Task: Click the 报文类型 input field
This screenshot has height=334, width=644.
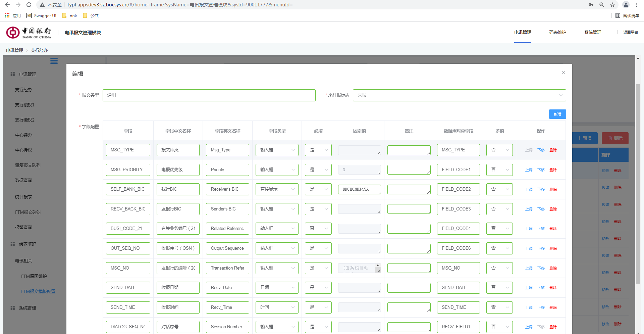Action: click(209, 95)
